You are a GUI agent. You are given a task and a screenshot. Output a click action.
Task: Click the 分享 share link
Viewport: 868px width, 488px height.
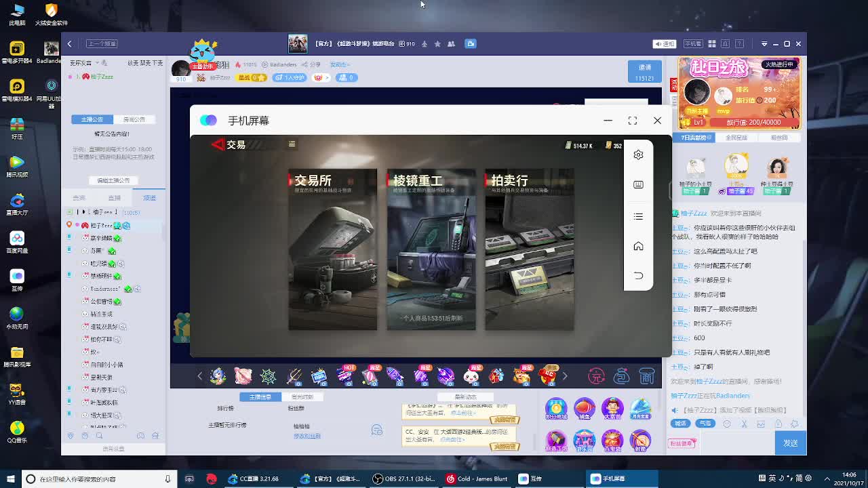point(313,64)
